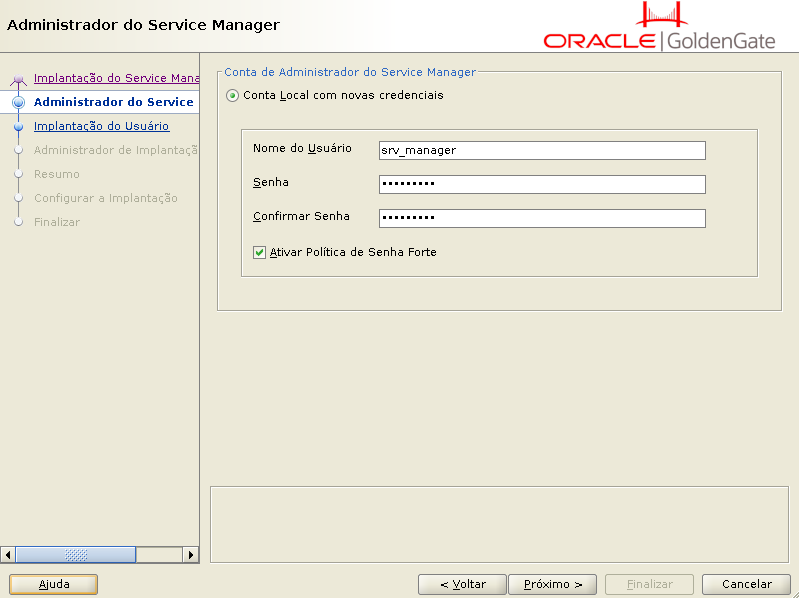This screenshot has height=598, width=799.
Task: Click the step bullet for Administrador do Service
Action: tap(18, 102)
